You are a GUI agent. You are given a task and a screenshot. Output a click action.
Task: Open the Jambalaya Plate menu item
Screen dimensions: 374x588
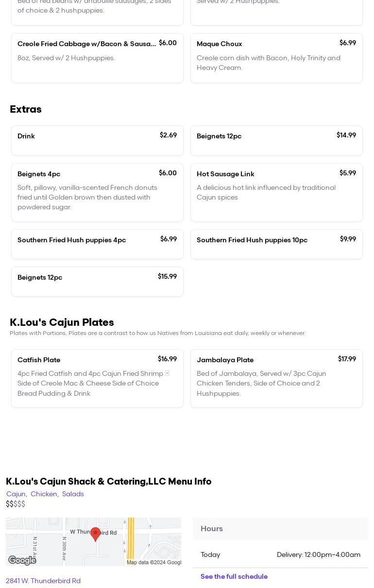point(276,378)
